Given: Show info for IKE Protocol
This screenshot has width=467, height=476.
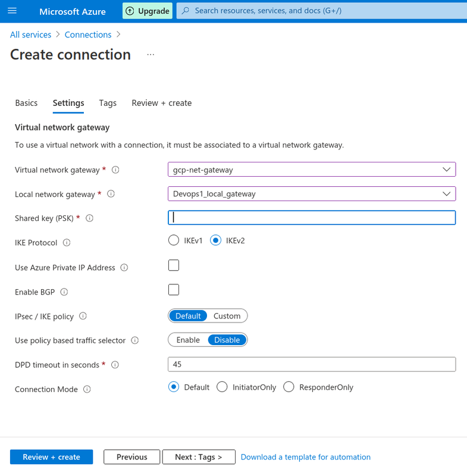Looking at the screenshot, I should 67,243.
